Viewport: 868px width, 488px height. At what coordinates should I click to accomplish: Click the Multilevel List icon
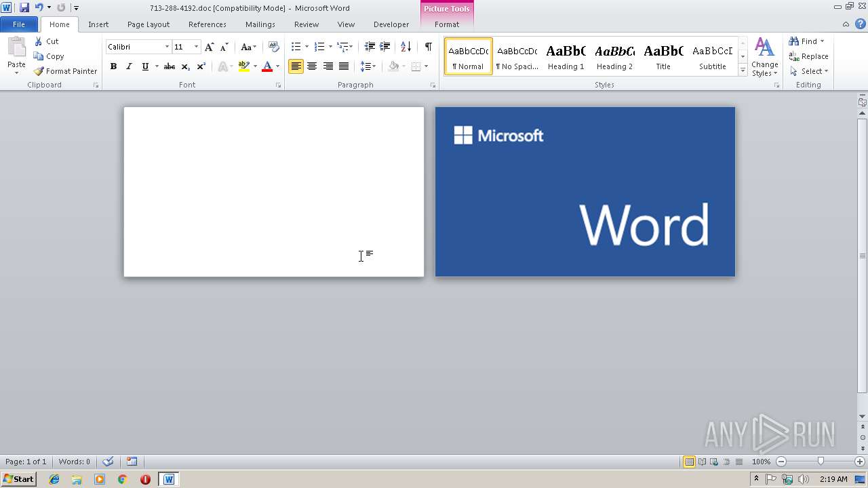(342, 47)
